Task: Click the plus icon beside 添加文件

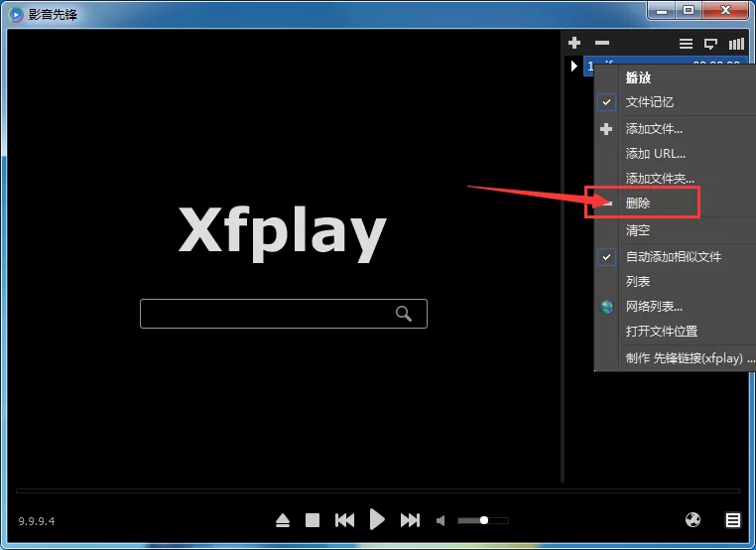Action: 606,129
